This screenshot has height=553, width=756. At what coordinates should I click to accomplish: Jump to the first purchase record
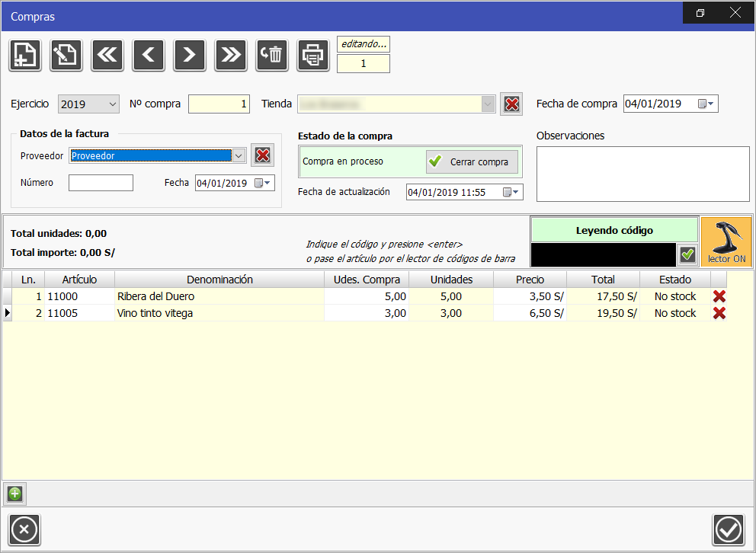(107, 55)
